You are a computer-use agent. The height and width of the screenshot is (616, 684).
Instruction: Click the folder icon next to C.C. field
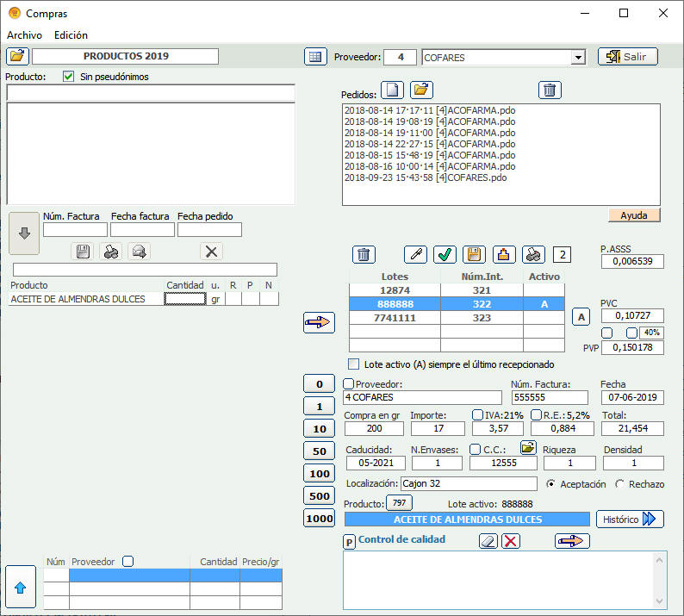click(528, 447)
